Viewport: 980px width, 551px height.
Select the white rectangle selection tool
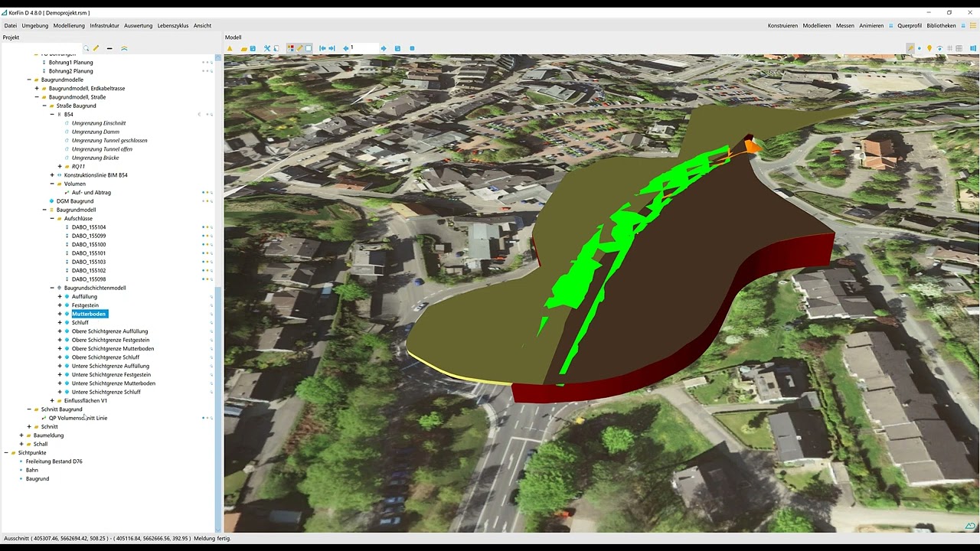click(309, 48)
